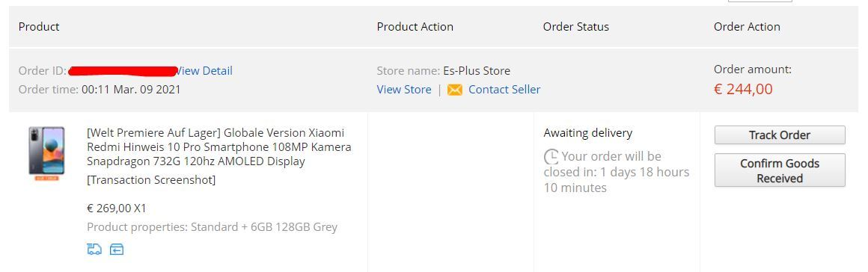Image resolution: width=868 pixels, height=272 pixels.
Task: Click the delivery truck shipping icon
Action: tap(95, 250)
